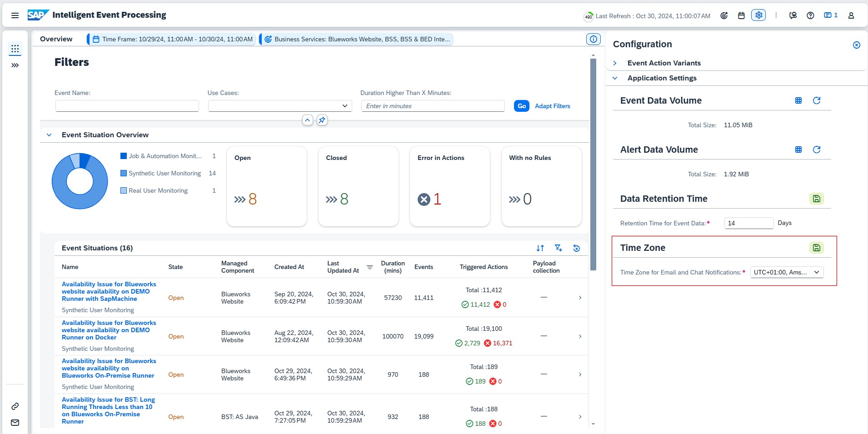Image resolution: width=868 pixels, height=434 pixels.
Task: Select the Business Services scope tab
Action: tap(357, 39)
